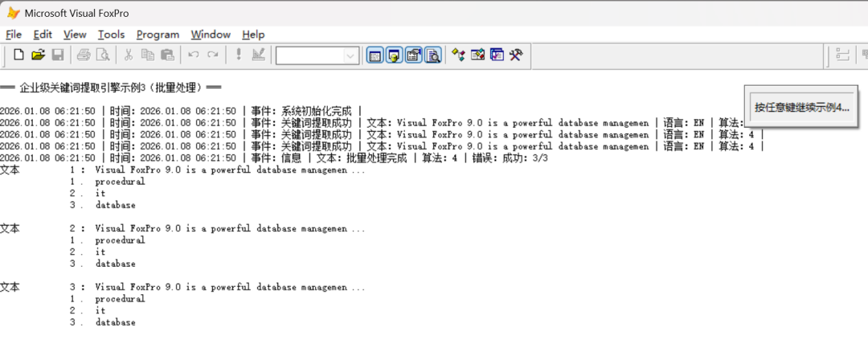The width and height of the screenshot is (868, 340).
Task: Toggle the Properties window toolbar button
Action: click(414, 55)
